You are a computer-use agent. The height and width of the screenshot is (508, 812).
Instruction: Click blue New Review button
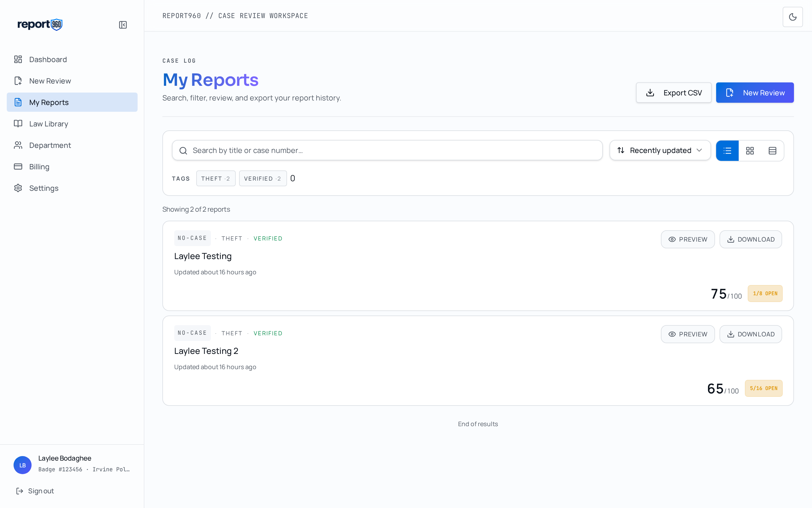pyautogui.click(x=754, y=93)
